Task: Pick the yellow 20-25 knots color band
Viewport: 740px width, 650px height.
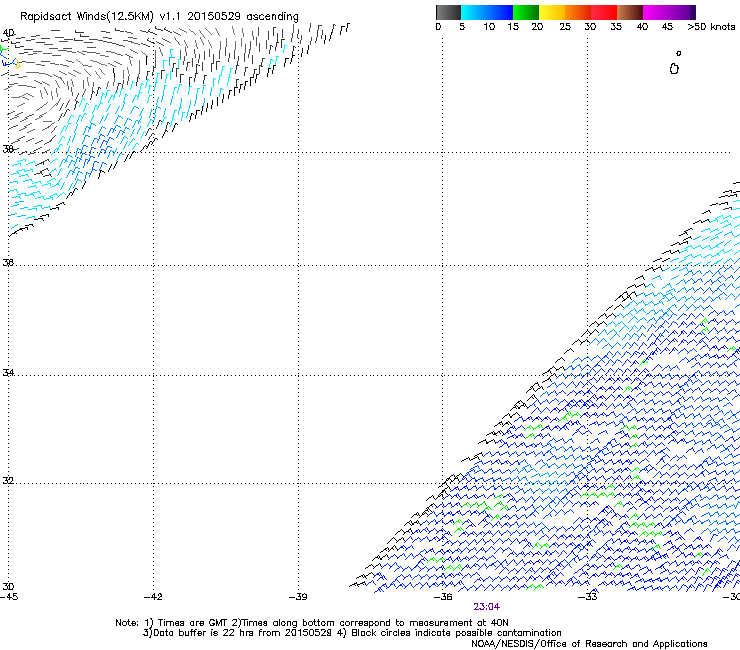Action: tap(552, 12)
